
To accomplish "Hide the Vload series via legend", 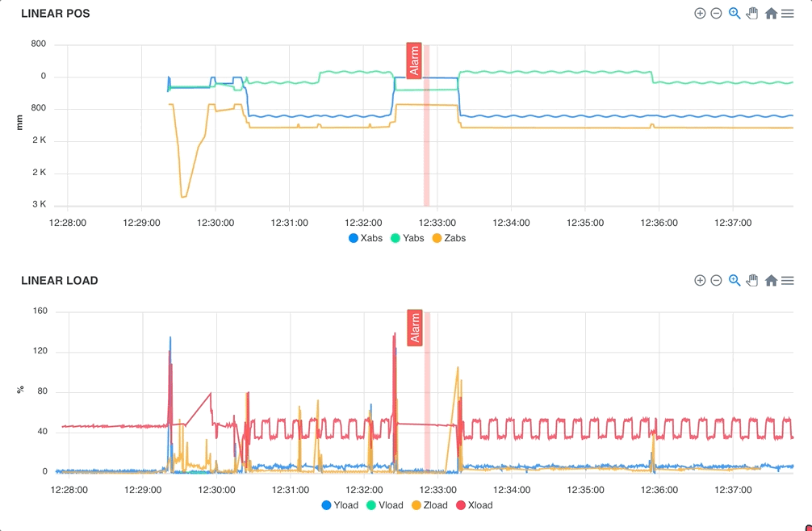I will pyautogui.click(x=384, y=505).
